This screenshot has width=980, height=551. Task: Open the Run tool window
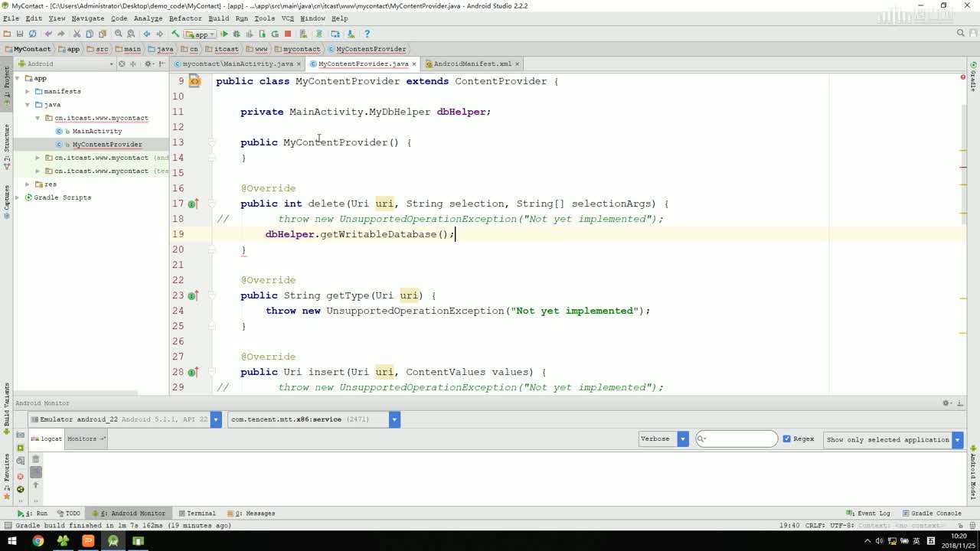pyautogui.click(x=33, y=514)
